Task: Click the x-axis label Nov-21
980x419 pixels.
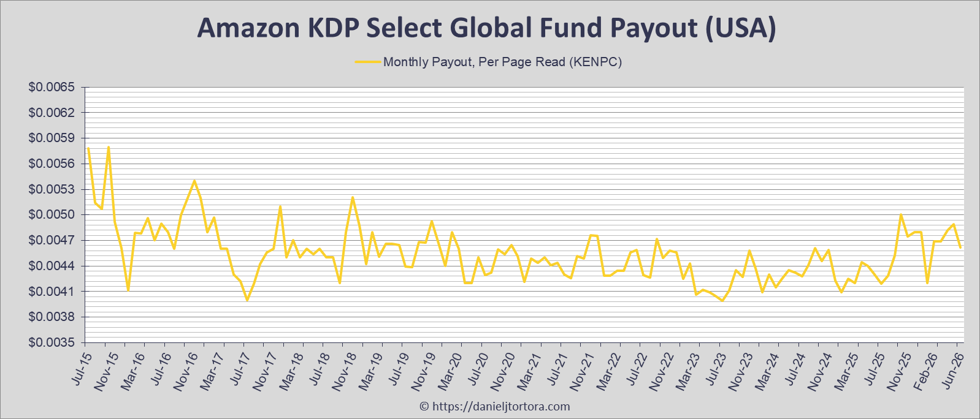Action: 581,372
